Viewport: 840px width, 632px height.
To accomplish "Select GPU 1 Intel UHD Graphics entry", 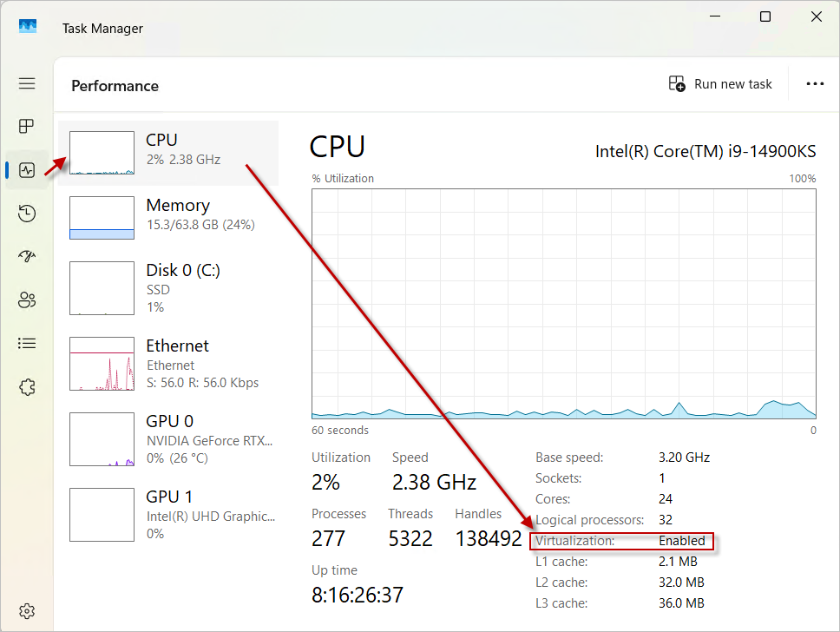I will [168, 514].
